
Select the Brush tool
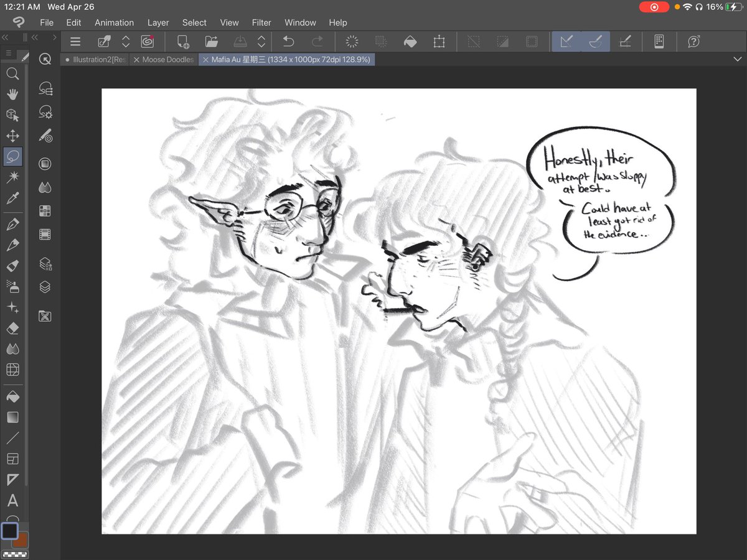pyautogui.click(x=12, y=266)
